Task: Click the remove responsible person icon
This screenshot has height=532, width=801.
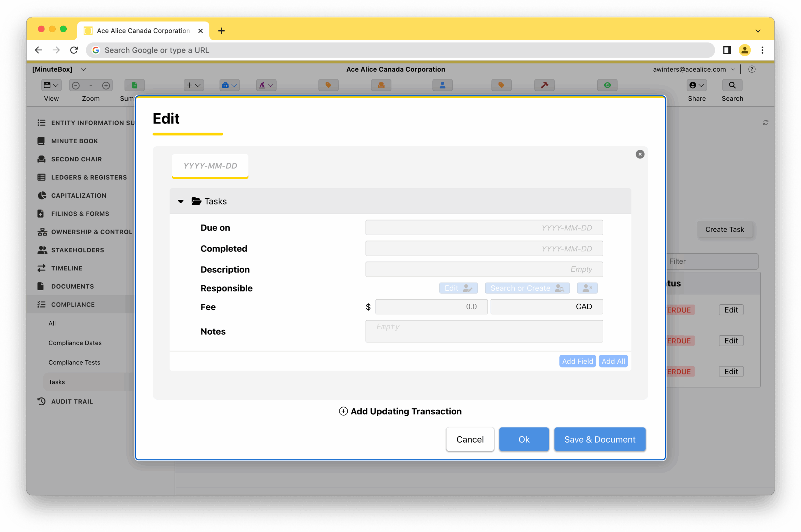Action: point(587,288)
